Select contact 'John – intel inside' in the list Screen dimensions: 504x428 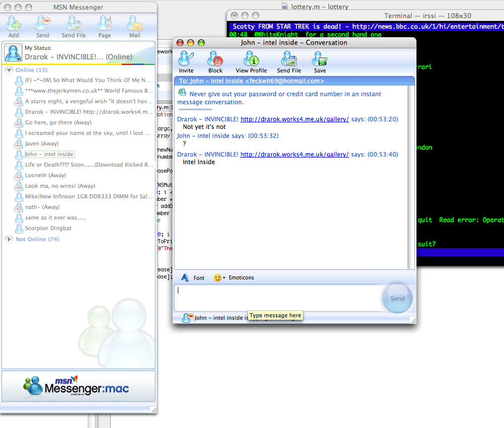click(x=49, y=154)
